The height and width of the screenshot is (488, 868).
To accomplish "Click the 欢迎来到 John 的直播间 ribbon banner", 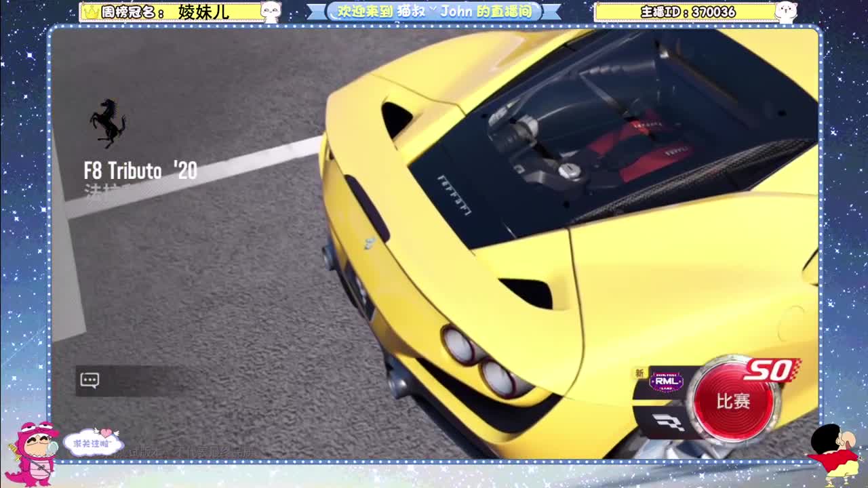I will (x=434, y=12).
